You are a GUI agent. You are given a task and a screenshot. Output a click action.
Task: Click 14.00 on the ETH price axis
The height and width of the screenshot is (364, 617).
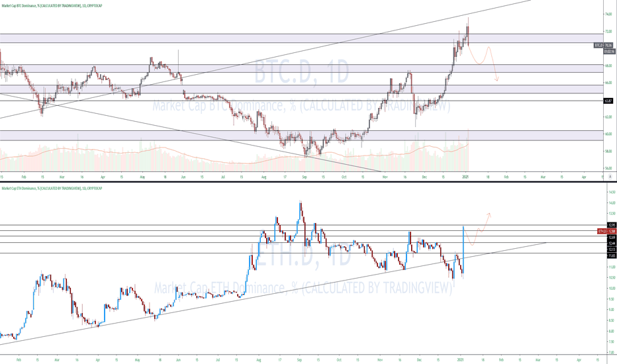tap(612, 203)
